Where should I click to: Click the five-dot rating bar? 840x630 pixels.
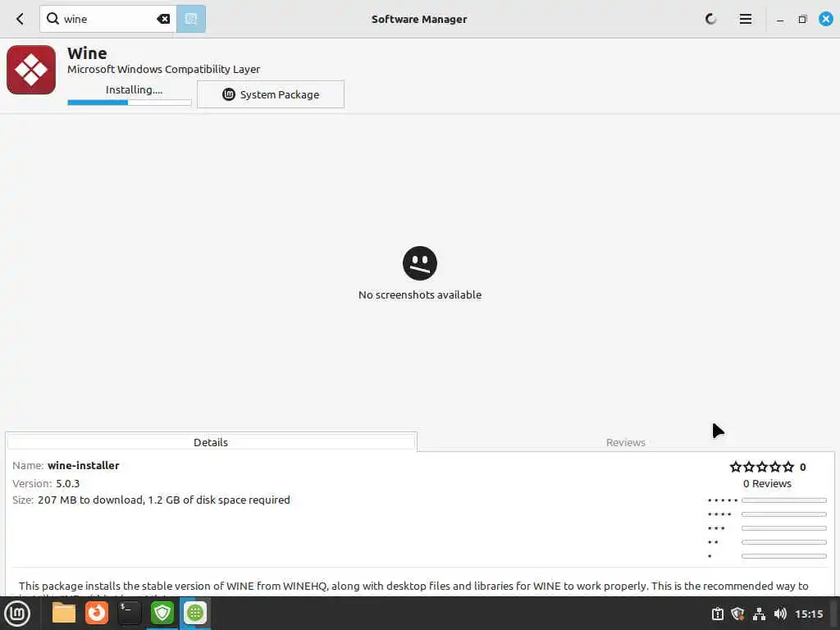[783, 500]
